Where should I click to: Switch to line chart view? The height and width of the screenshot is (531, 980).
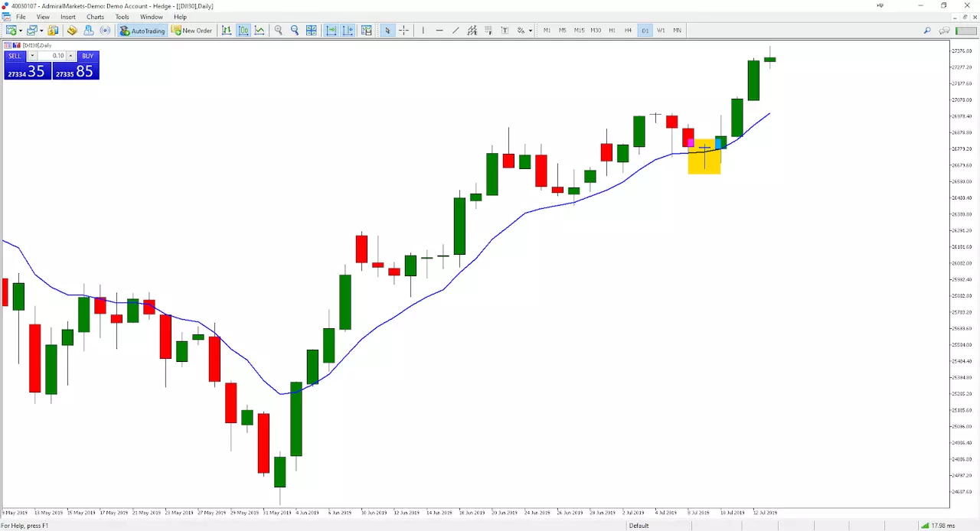click(x=260, y=31)
